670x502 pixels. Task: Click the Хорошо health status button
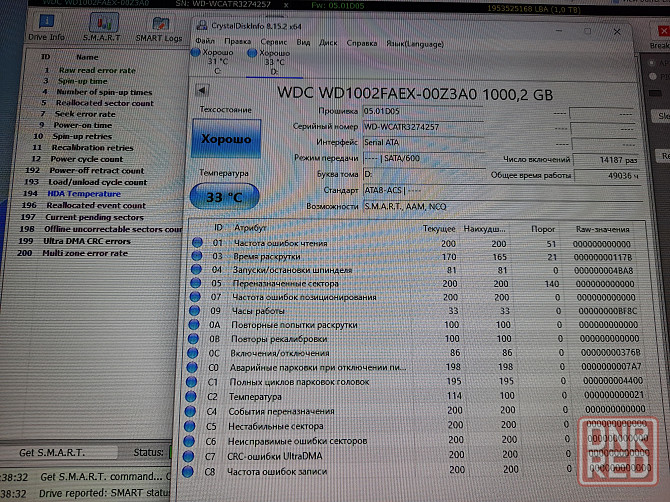(226, 139)
